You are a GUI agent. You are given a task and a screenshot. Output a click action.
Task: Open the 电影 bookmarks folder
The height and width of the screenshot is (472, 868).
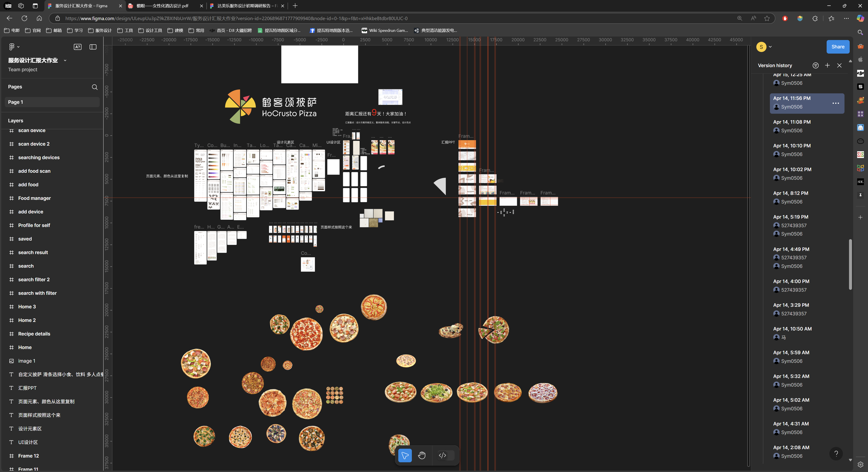coord(12,30)
